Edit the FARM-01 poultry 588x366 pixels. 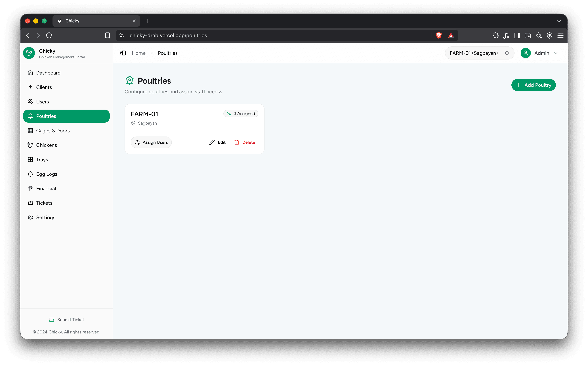[217, 142]
